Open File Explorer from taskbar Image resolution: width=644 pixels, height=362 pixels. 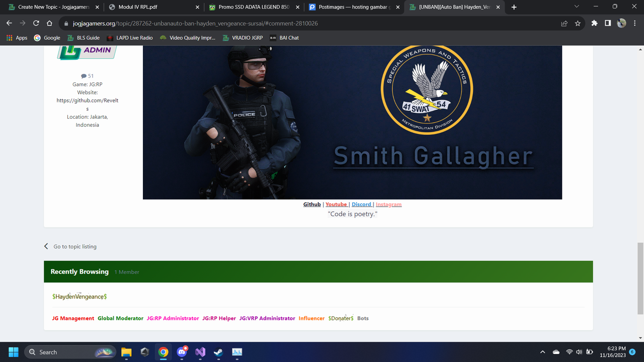coord(126,352)
